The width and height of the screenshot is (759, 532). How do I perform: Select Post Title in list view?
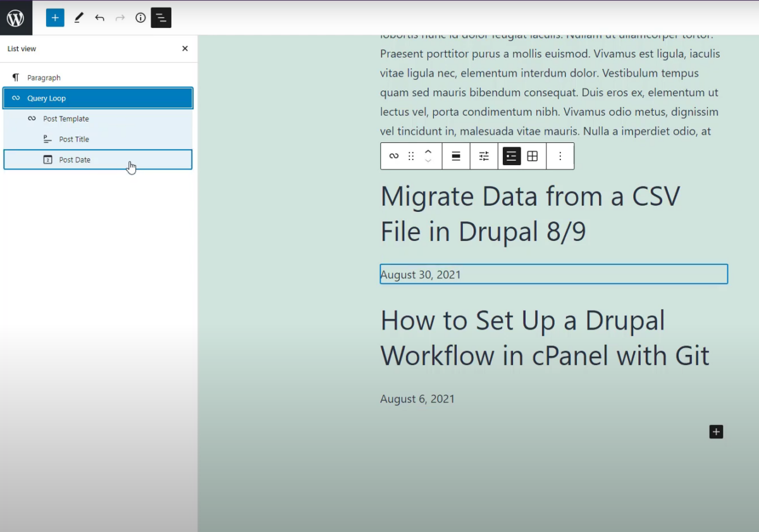[98, 139]
